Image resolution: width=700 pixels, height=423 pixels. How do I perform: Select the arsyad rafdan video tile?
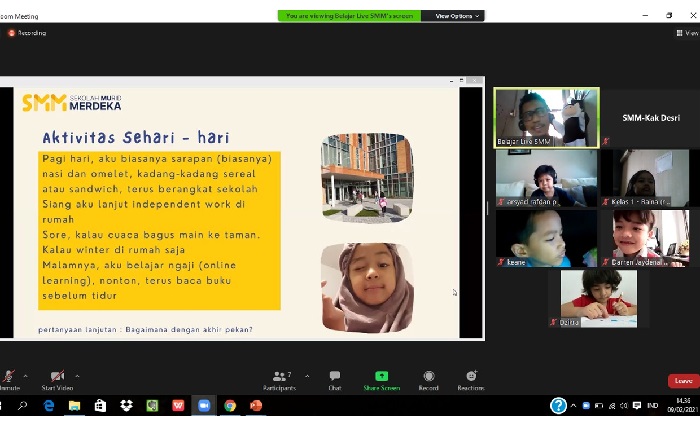[x=546, y=178]
